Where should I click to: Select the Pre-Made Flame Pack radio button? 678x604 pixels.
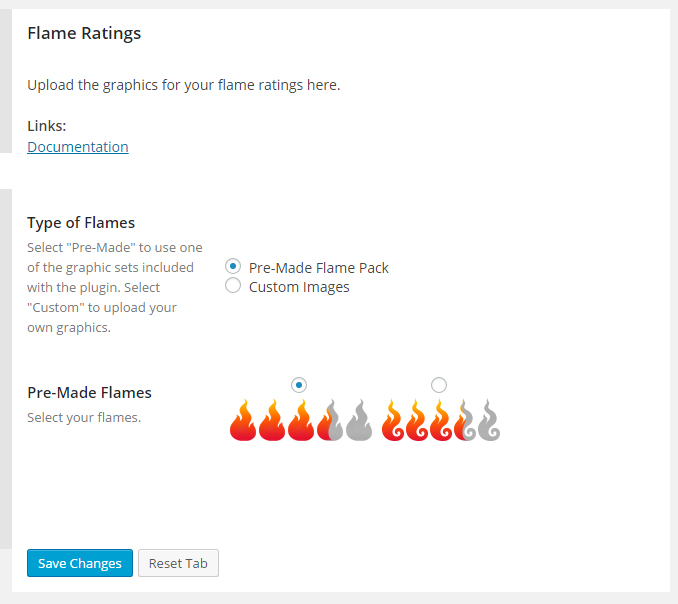click(233, 267)
